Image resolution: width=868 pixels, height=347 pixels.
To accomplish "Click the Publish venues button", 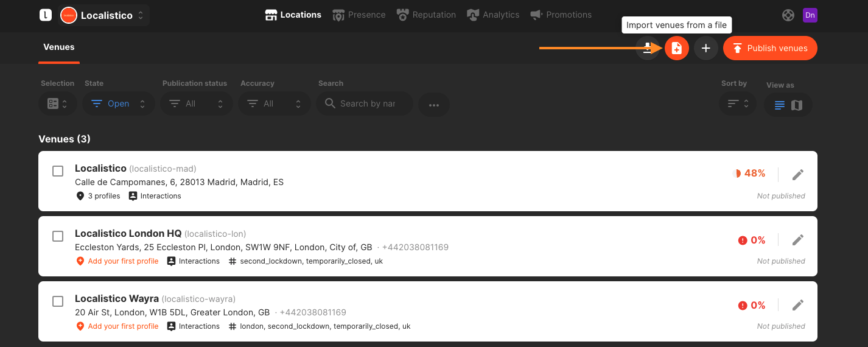I will click(x=770, y=48).
